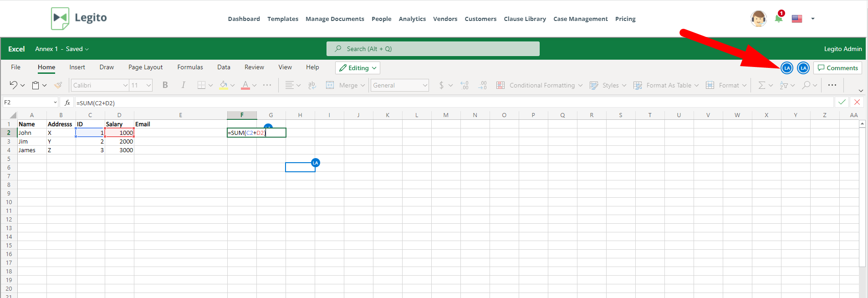
Task: Open the Formulas ribbon tab
Action: [x=190, y=67]
